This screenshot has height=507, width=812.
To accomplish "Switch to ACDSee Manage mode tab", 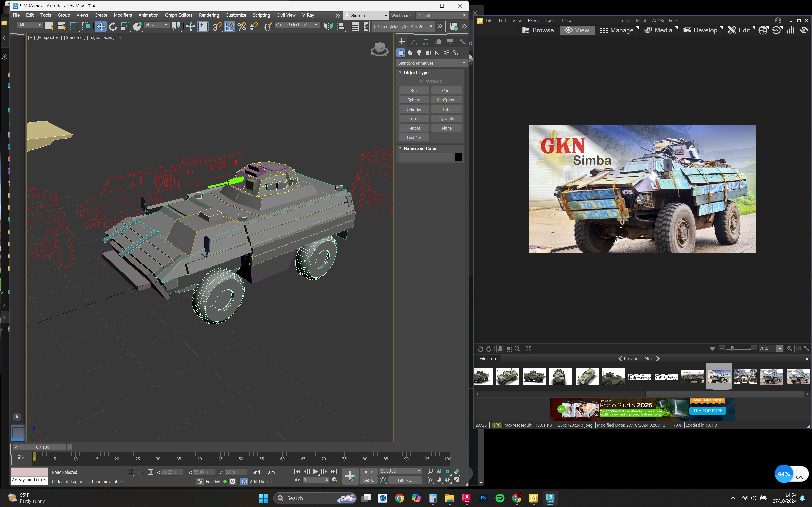I will [x=617, y=30].
